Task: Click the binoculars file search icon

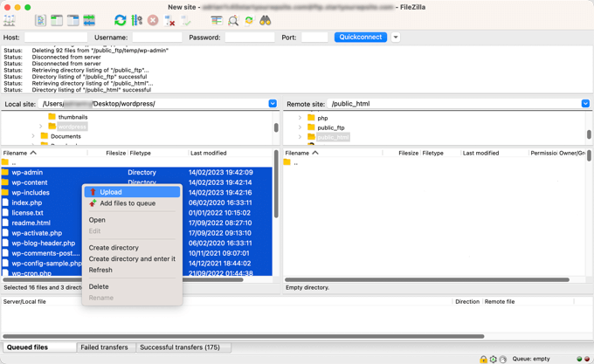Action: (265, 20)
